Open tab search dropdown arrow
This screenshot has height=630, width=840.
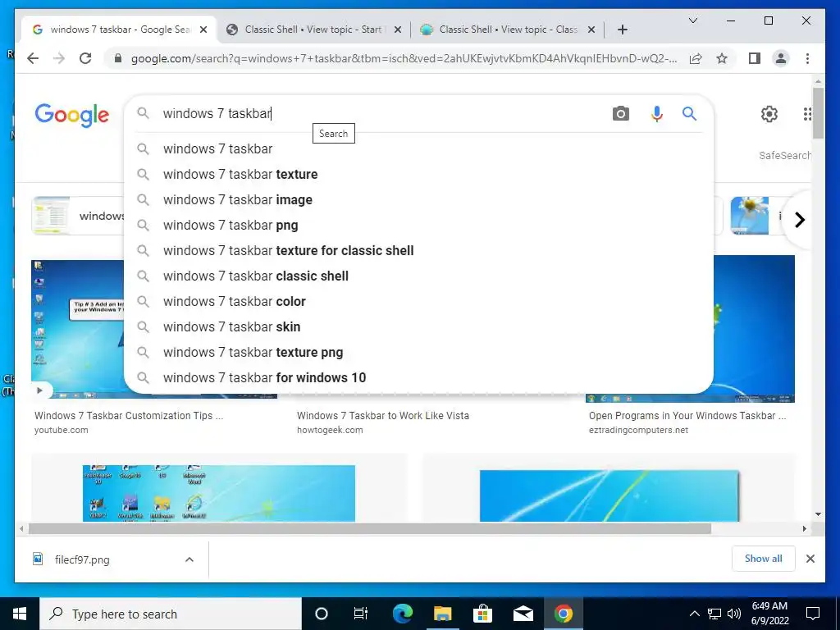692,21
